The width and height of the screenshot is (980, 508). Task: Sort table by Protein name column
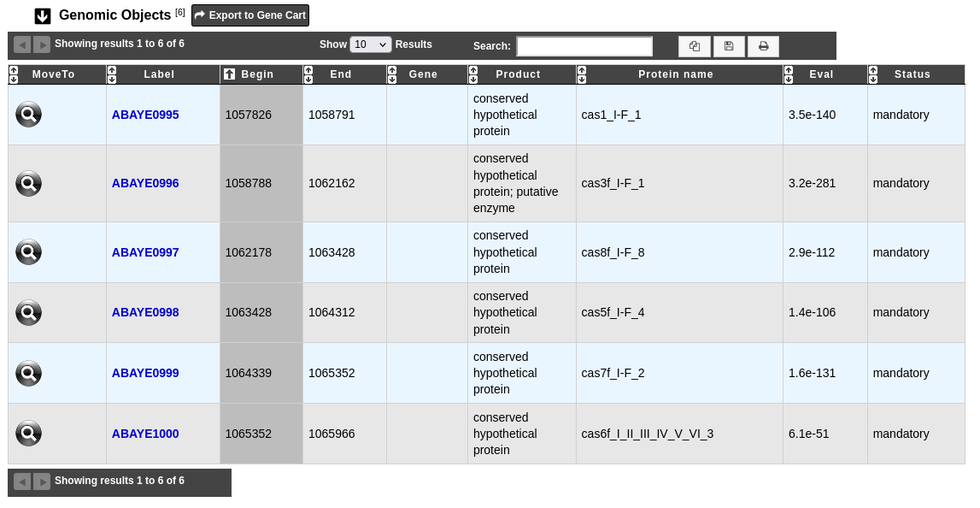point(679,74)
